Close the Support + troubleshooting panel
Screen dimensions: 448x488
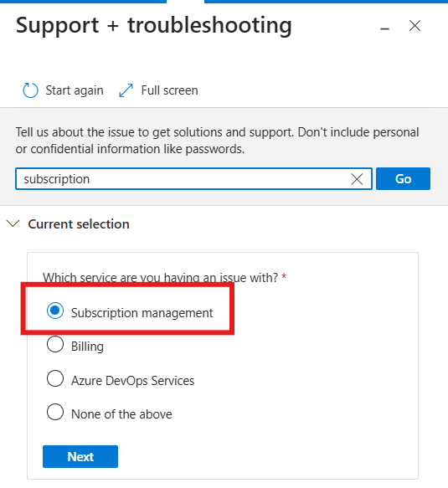[x=415, y=25]
